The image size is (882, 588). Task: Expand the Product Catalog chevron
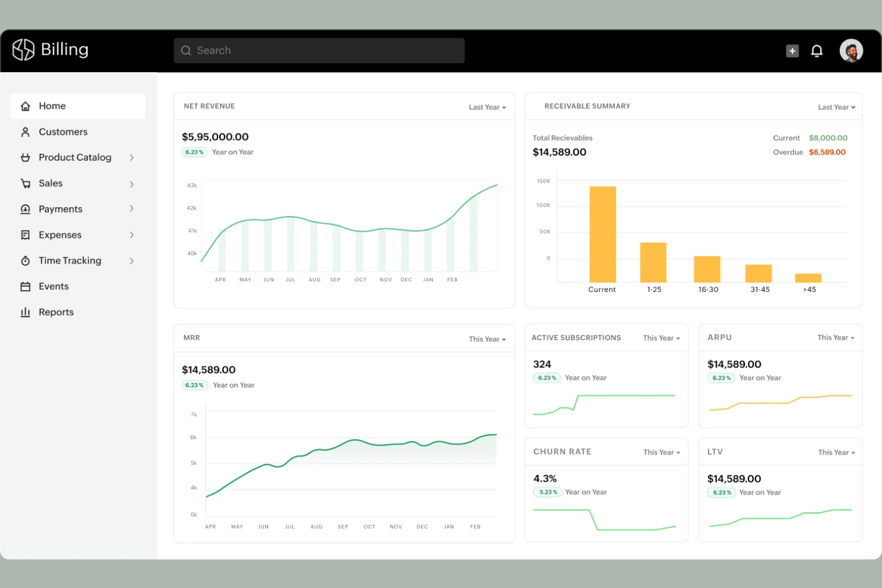132,157
